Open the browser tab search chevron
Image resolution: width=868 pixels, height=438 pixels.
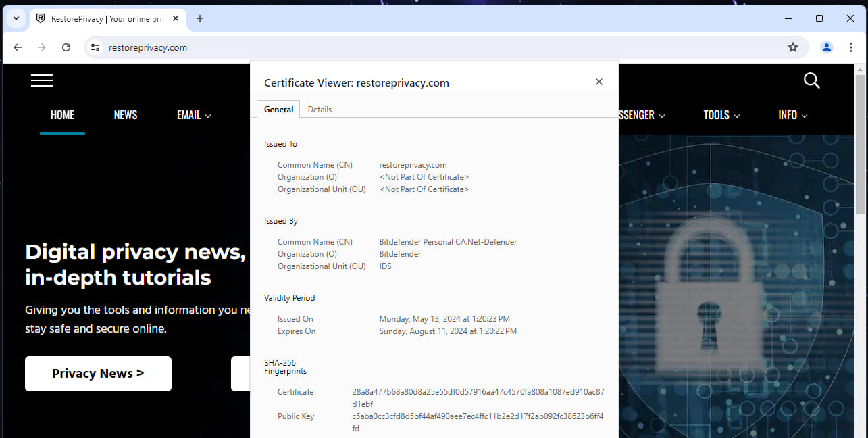point(15,18)
